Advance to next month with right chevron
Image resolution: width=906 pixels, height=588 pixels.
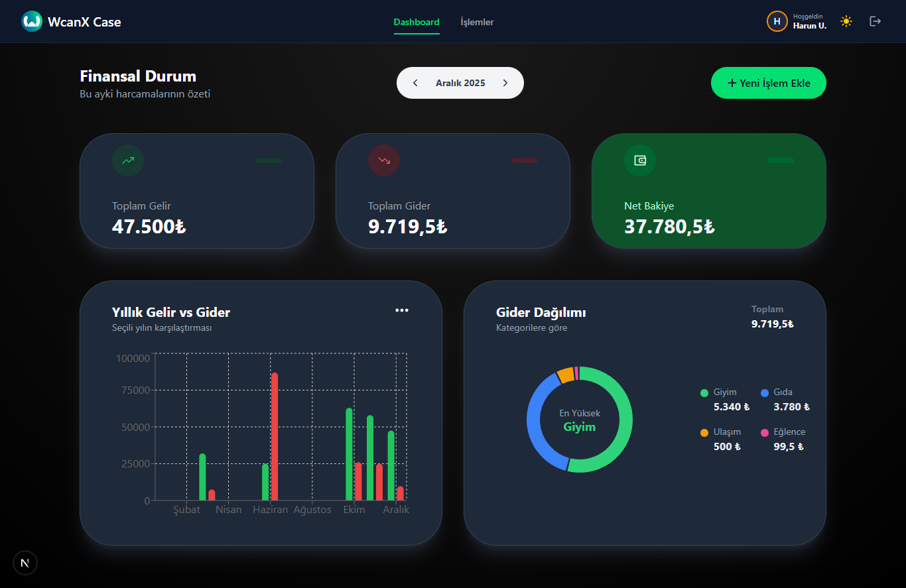pyautogui.click(x=505, y=83)
